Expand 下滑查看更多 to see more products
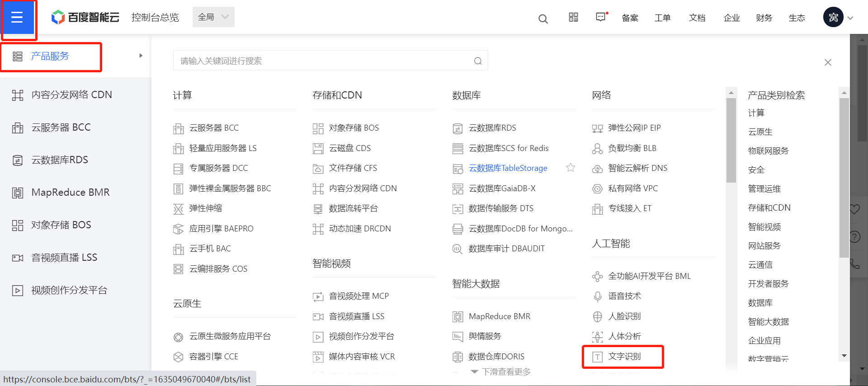Viewport: 868px width, 386px height. (x=501, y=372)
